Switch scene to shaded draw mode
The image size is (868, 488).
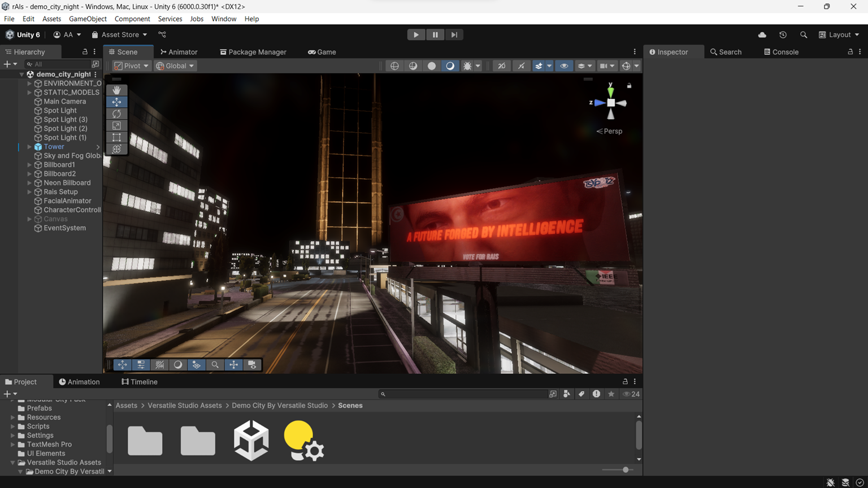tap(450, 66)
